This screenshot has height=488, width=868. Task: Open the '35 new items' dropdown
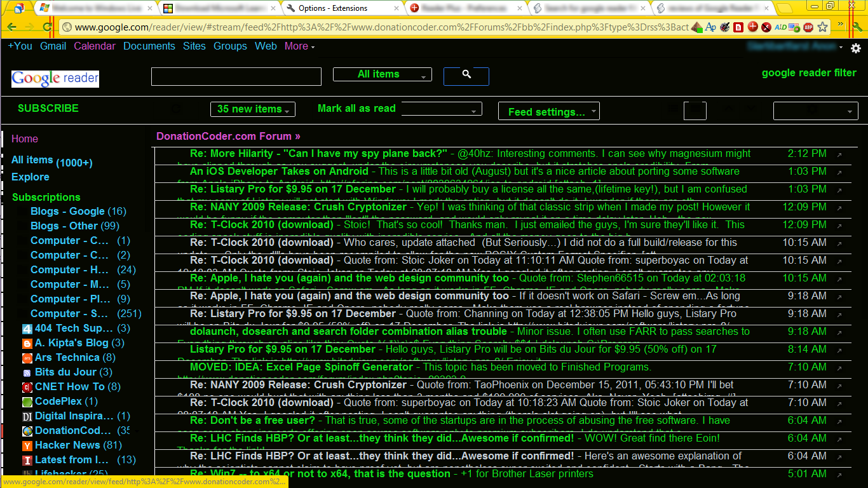click(253, 109)
